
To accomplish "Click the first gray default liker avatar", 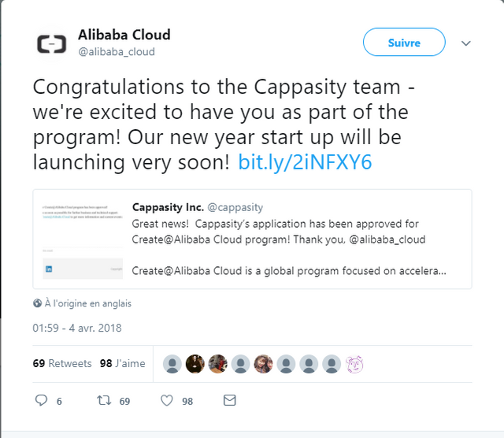I will (172, 364).
